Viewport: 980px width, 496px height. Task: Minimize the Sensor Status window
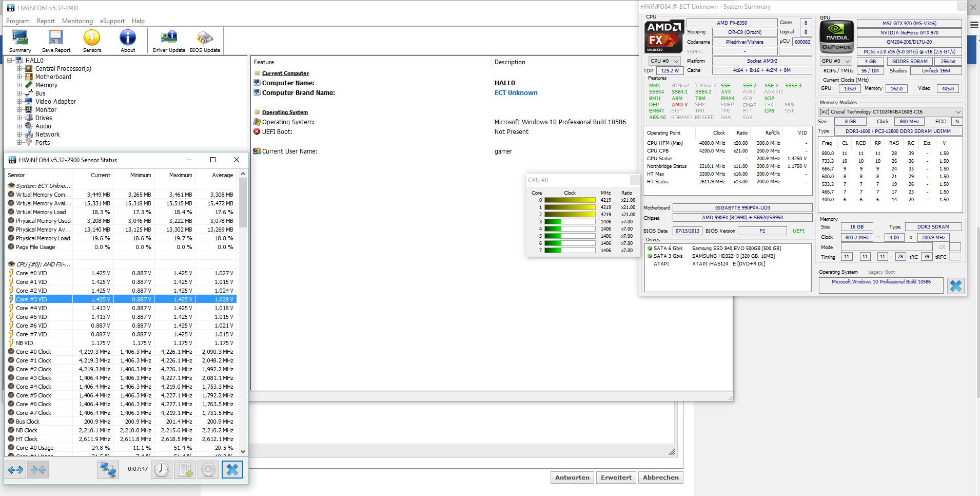click(190, 160)
